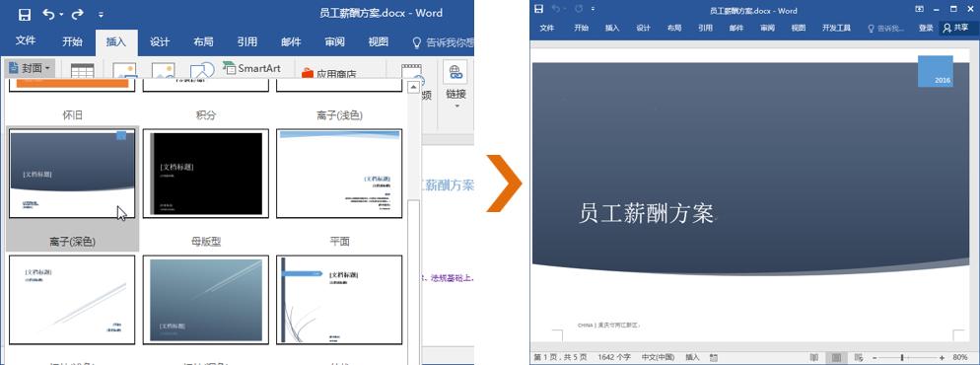980x365 pixels.
Task: Toggle the 封面 cover page dropdown button
Action: pos(30,68)
